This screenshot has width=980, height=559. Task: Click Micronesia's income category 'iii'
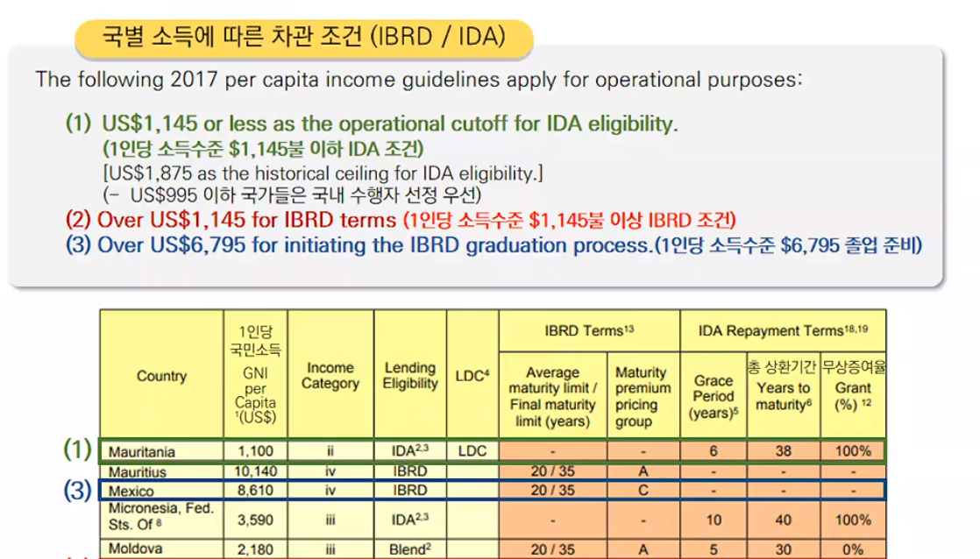330,520
